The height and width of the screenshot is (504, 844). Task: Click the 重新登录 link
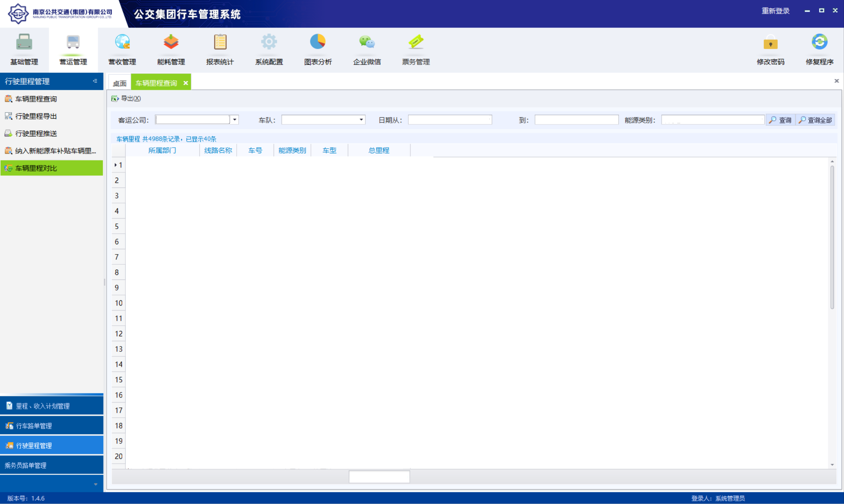tap(776, 11)
